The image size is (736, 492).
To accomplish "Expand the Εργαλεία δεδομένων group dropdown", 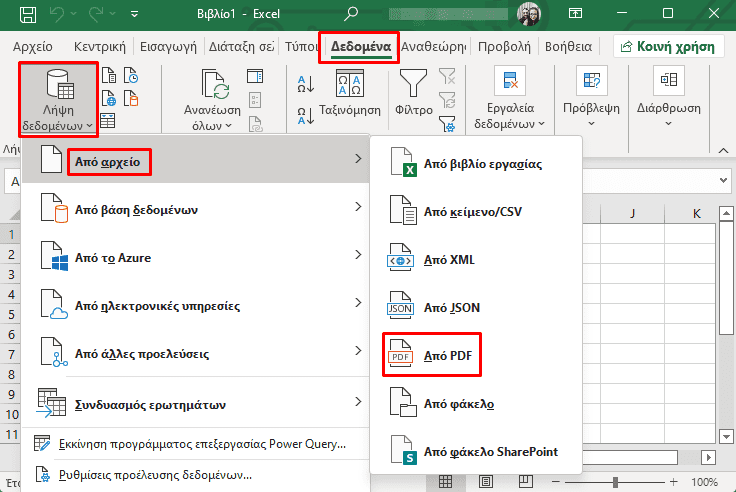I will 510,123.
